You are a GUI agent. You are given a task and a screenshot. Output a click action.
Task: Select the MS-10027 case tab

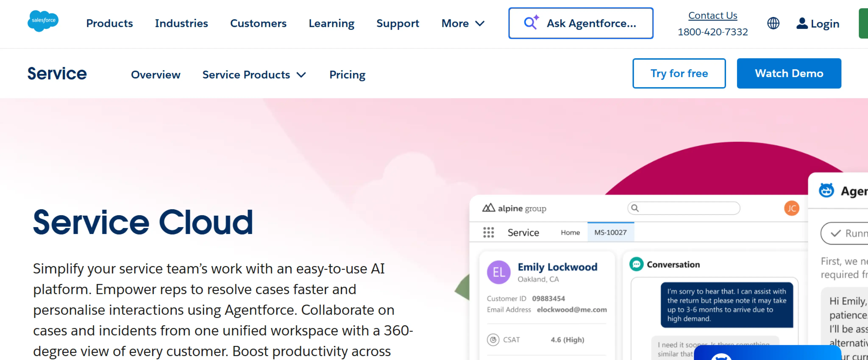(x=611, y=232)
